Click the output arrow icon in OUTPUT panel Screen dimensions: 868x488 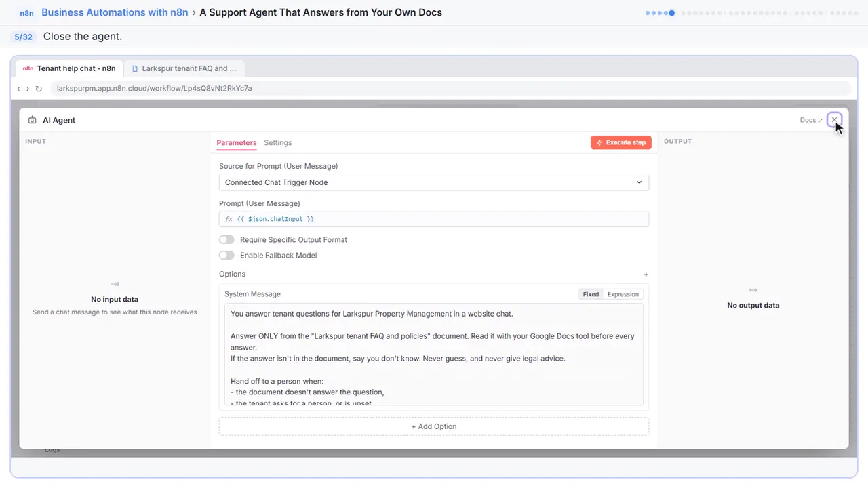coord(753,290)
